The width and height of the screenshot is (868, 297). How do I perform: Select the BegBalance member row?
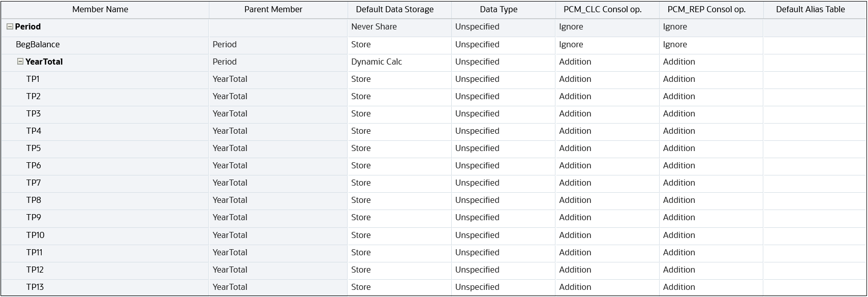(x=38, y=45)
